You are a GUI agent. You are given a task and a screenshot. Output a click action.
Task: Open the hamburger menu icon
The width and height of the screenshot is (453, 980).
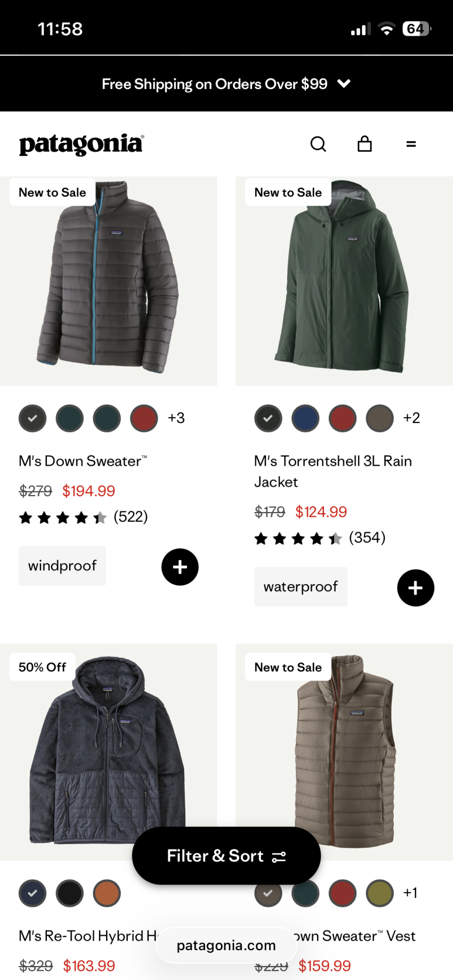tap(411, 144)
